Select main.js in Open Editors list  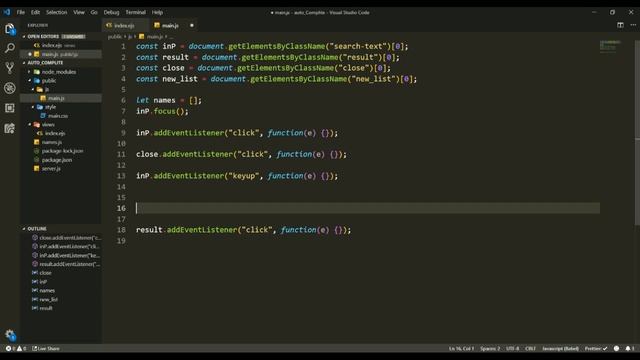pos(61,54)
